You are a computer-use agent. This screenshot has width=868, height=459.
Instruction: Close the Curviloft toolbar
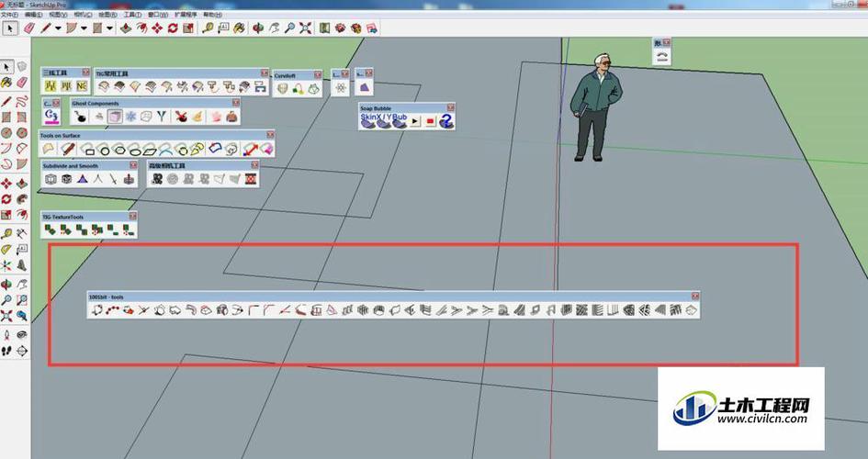click(317, 74)
